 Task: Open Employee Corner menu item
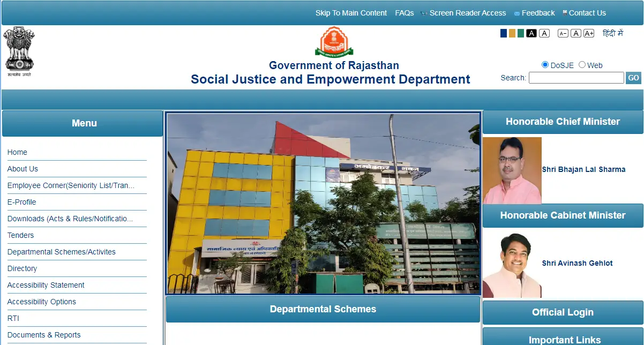(x=71, y=185)
